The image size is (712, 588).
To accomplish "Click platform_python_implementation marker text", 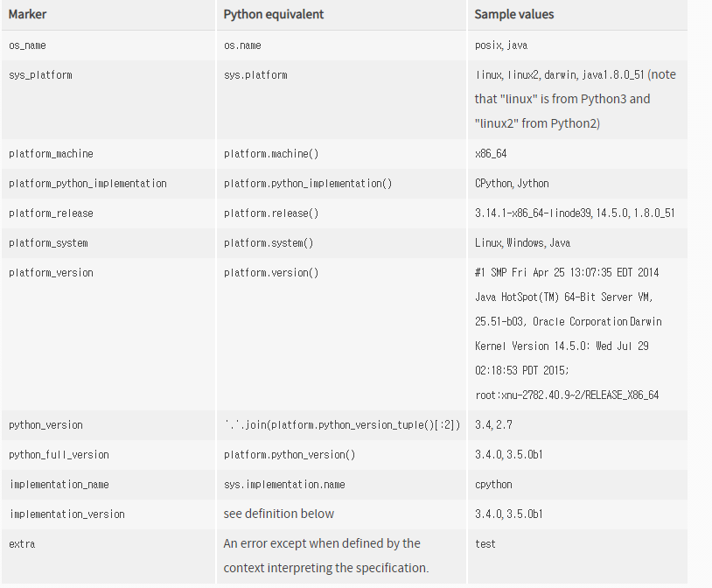I will pyautogui.click(x=87, y=183).
